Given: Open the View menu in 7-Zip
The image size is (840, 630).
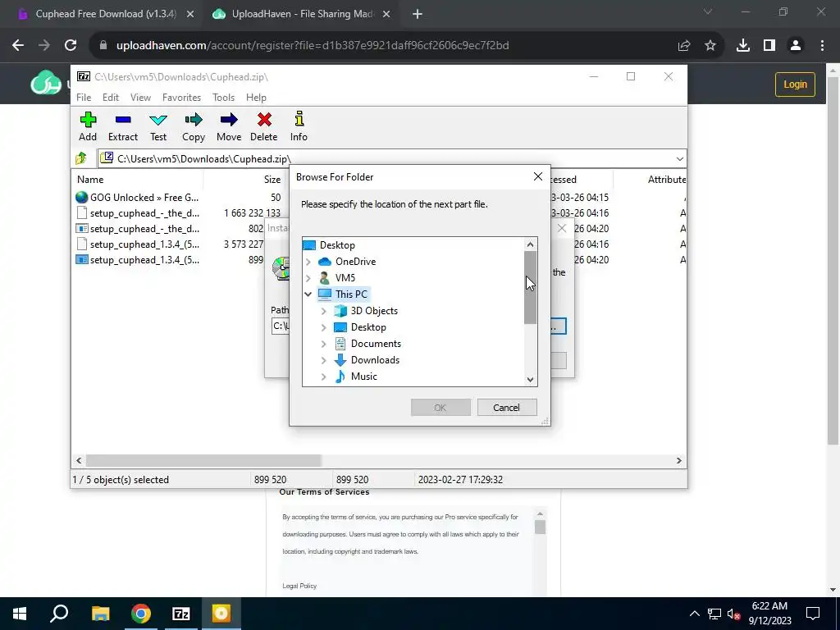Looking at the screenshot, I should [140, 98].
